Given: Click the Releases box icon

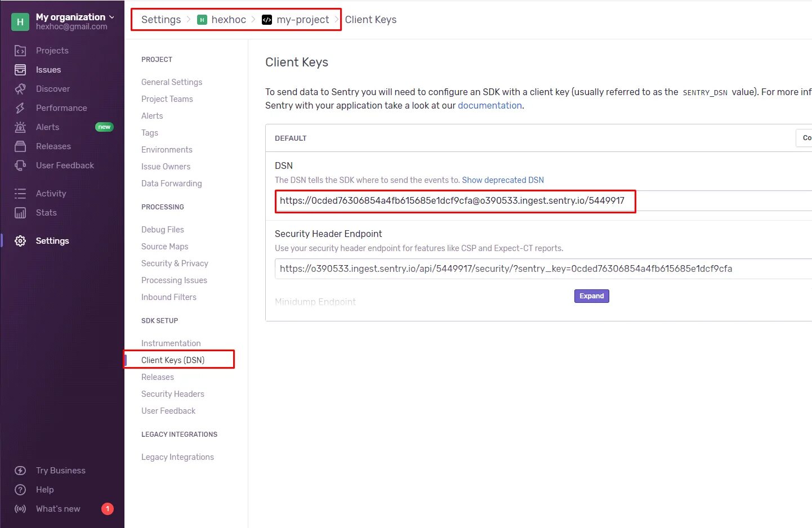Looking at the screenshot, I should click(20, 146).
